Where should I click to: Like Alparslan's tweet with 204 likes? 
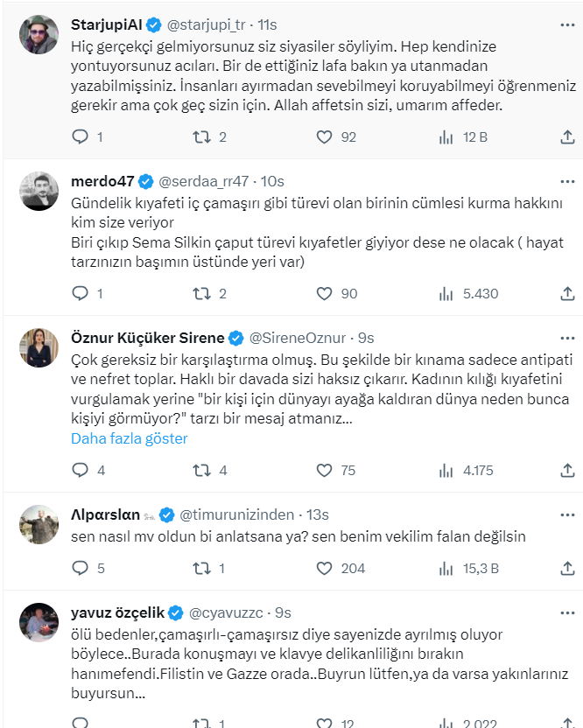(x=325, y=568)
